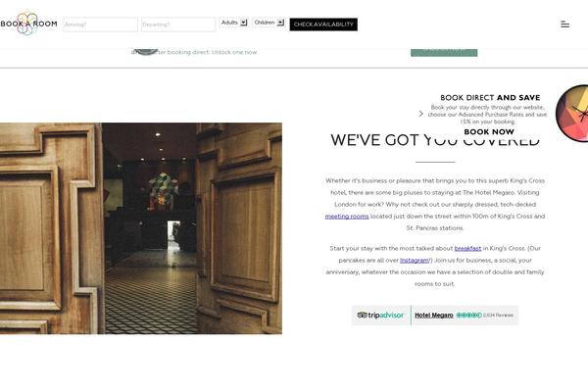This screenshot has height=392, width=588.
Task: Click the Departing date field
Action: 178,24
